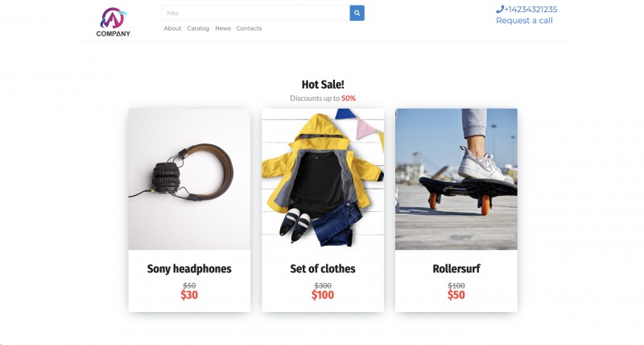Go to the News page

pyautogui.click(x=223, y=28)
